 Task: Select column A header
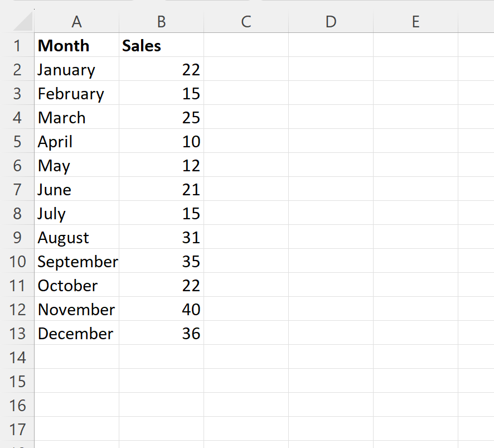[x=76, y=22]
